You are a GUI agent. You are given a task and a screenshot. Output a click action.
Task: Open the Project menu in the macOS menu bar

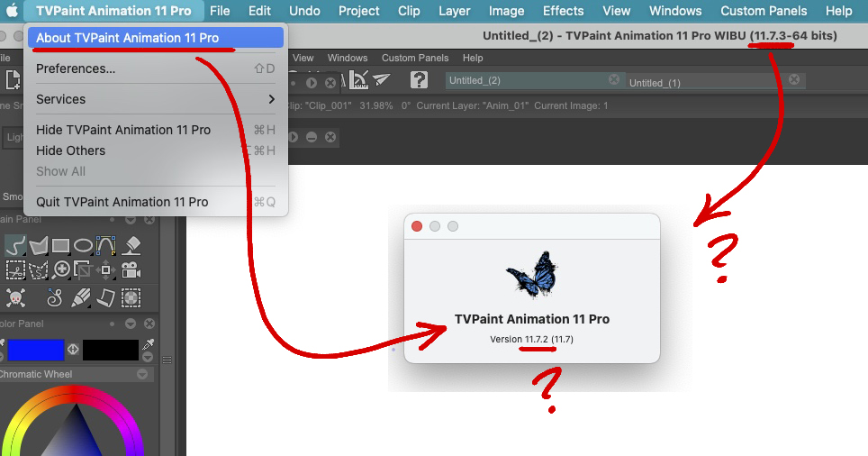[358, 11]
